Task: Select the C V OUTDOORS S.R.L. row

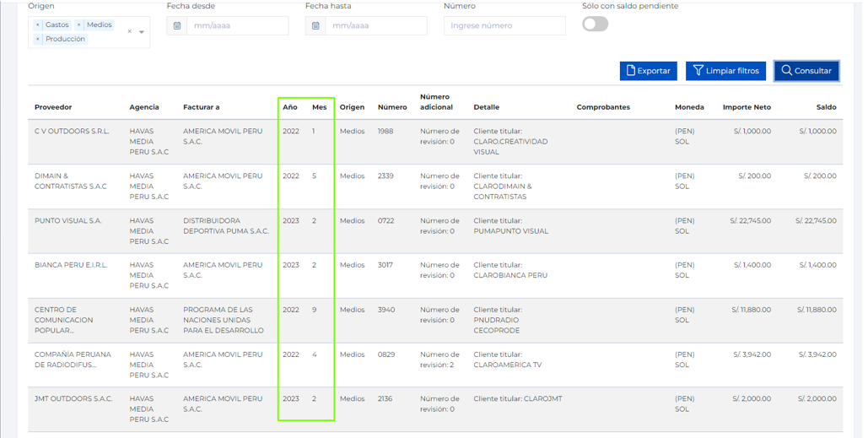Action: click(435, 142)
